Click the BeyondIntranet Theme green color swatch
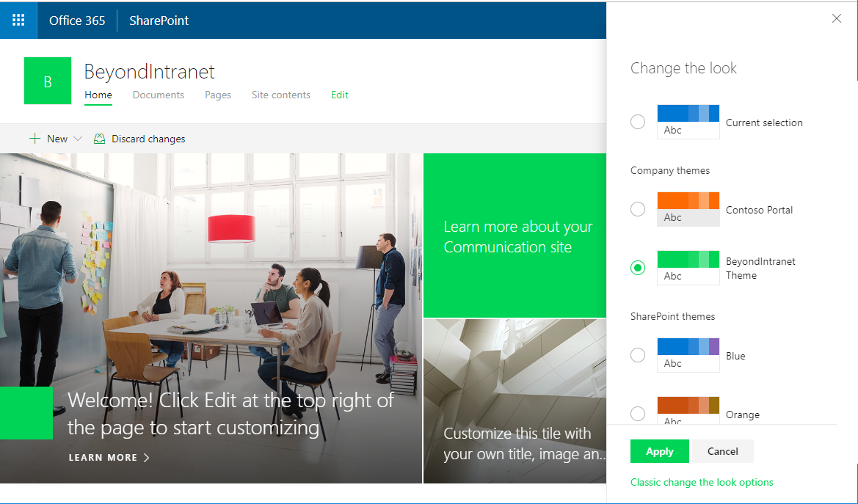 [x=688, y=260]
